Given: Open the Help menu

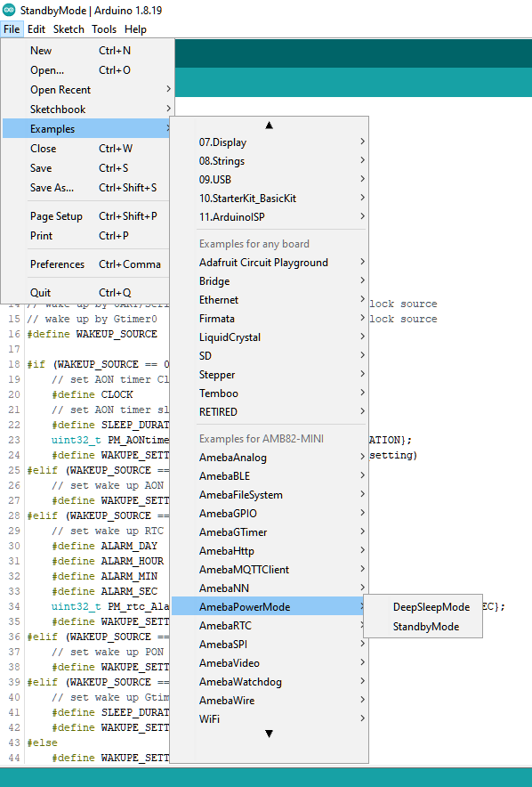Looking at the screenshot, I should point(135,29).
